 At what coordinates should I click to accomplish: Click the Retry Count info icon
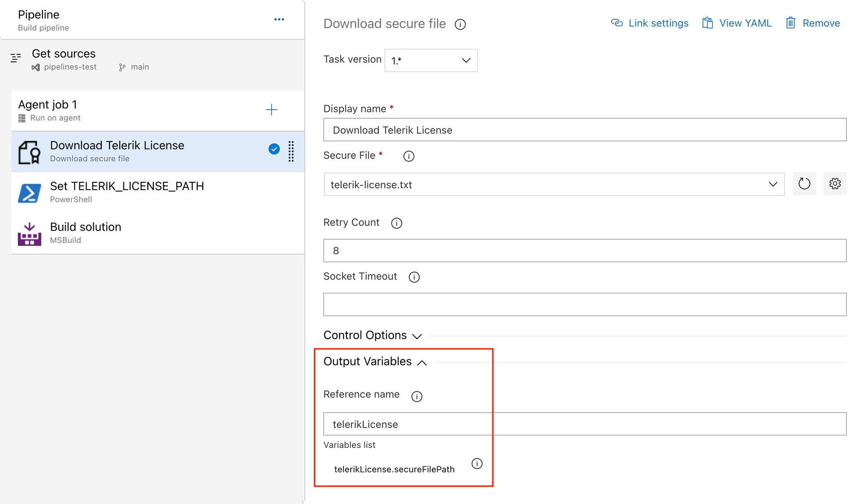tap(396, 223)
